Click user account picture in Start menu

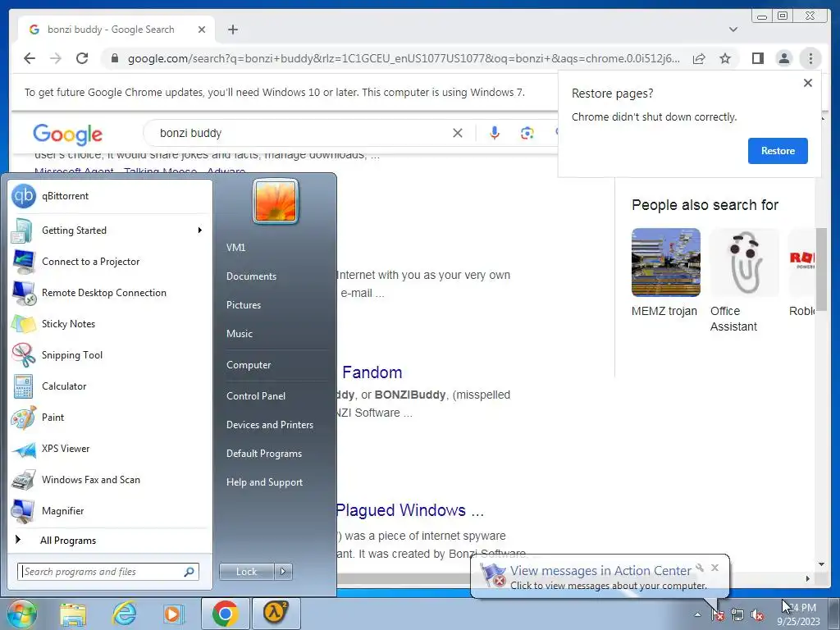pos(276,202)
